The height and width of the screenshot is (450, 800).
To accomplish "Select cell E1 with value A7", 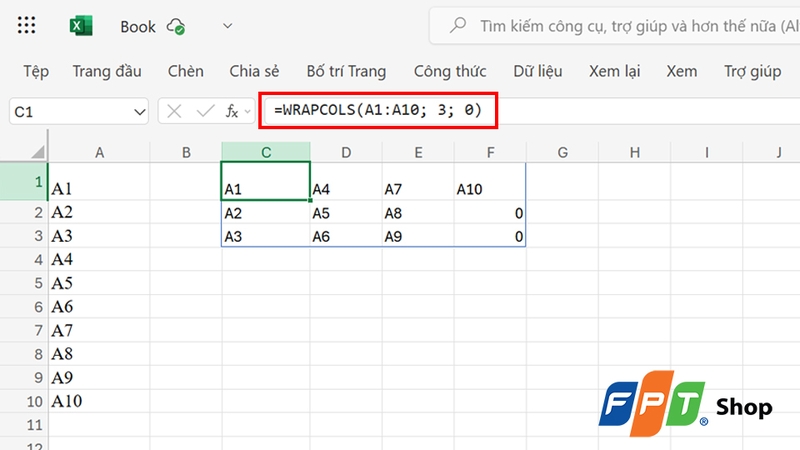I will coord(418,182).
